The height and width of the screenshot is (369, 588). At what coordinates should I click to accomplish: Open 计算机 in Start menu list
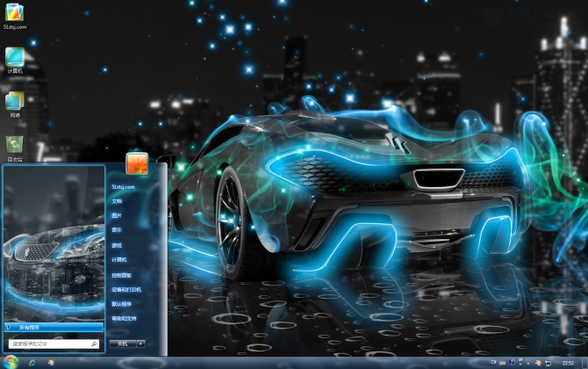(x=118, y=260)
